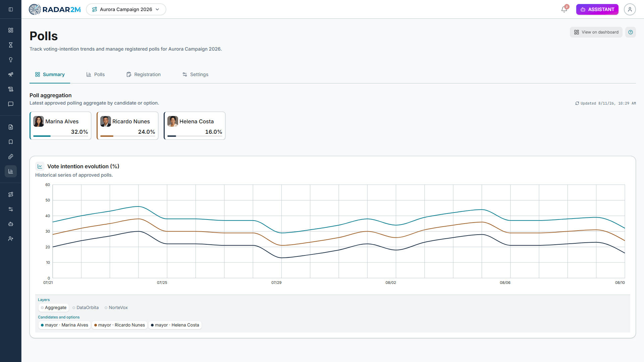Open the notifications bell
Viewport: 644px width, 362px height.
tap(564, 9)
